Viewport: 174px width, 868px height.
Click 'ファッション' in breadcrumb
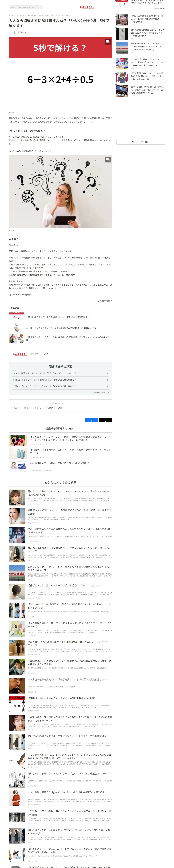point(20,15)
